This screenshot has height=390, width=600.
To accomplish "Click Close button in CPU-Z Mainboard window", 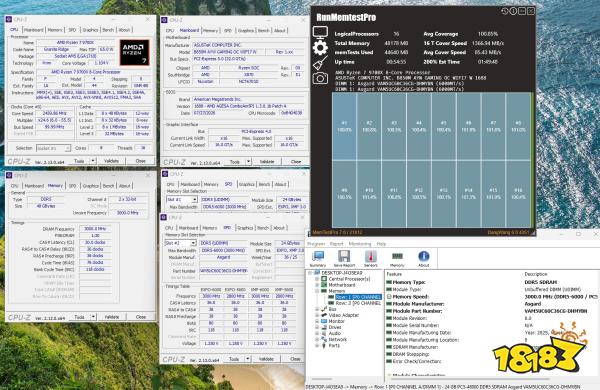I will click(296, 162).
